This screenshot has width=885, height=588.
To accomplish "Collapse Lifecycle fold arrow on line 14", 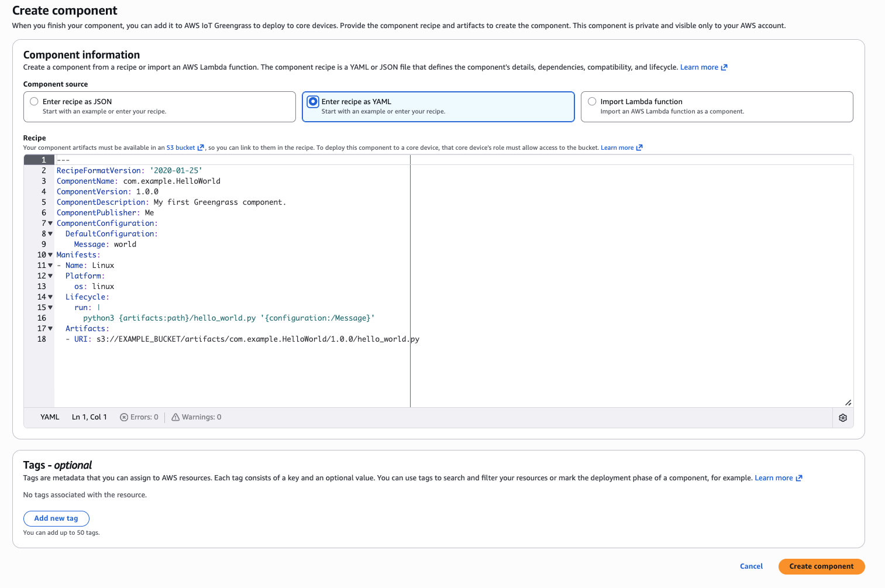I will [x=50, y=297].
